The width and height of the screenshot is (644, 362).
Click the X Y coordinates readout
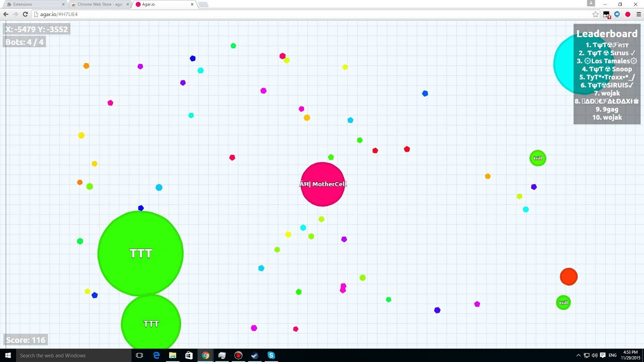point(36,29)
